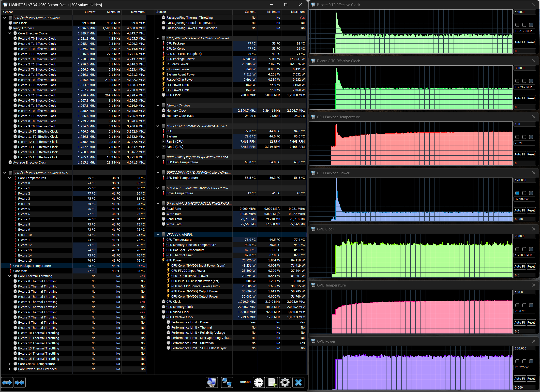Open sensor settings gear icon
Viewport: 540px width, 392px height.
coord(285,382)
